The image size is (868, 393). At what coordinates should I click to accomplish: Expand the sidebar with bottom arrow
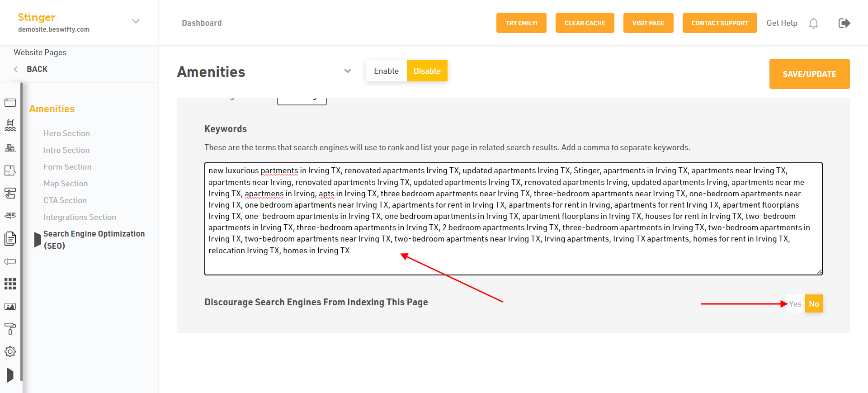10,375
